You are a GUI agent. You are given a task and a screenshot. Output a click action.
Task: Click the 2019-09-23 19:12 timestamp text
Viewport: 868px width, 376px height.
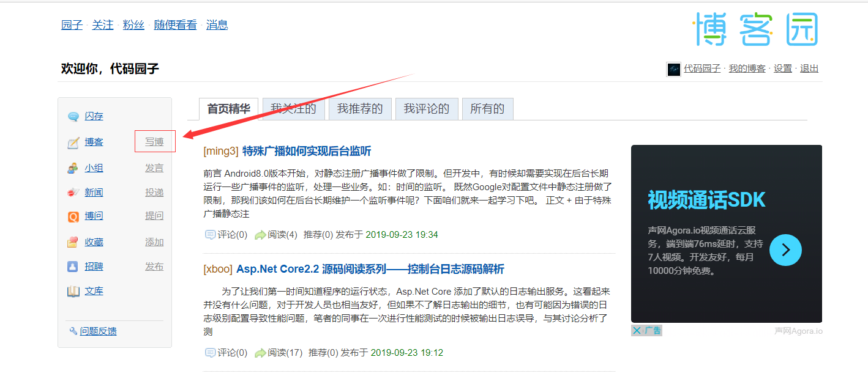(x=407, y=353)
